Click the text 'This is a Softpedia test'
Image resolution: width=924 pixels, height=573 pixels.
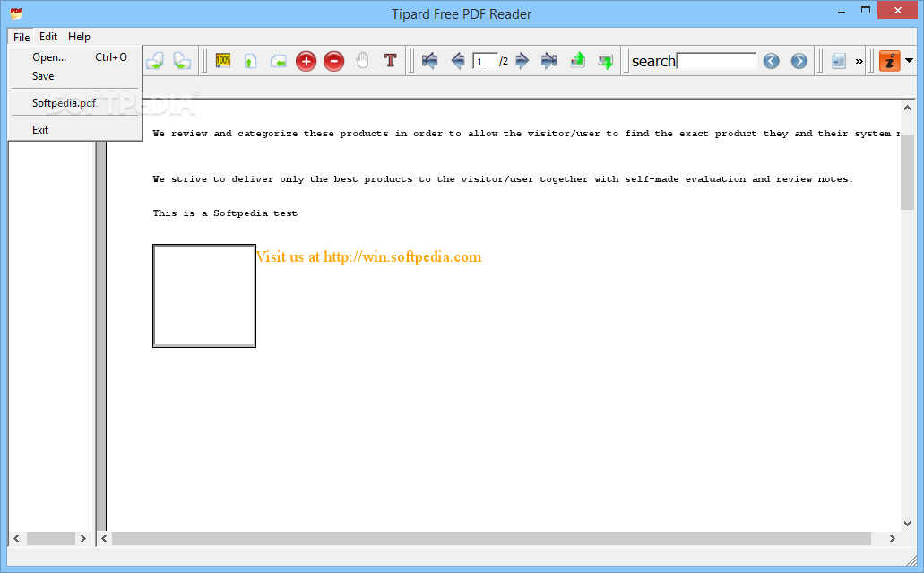point(225,213)
